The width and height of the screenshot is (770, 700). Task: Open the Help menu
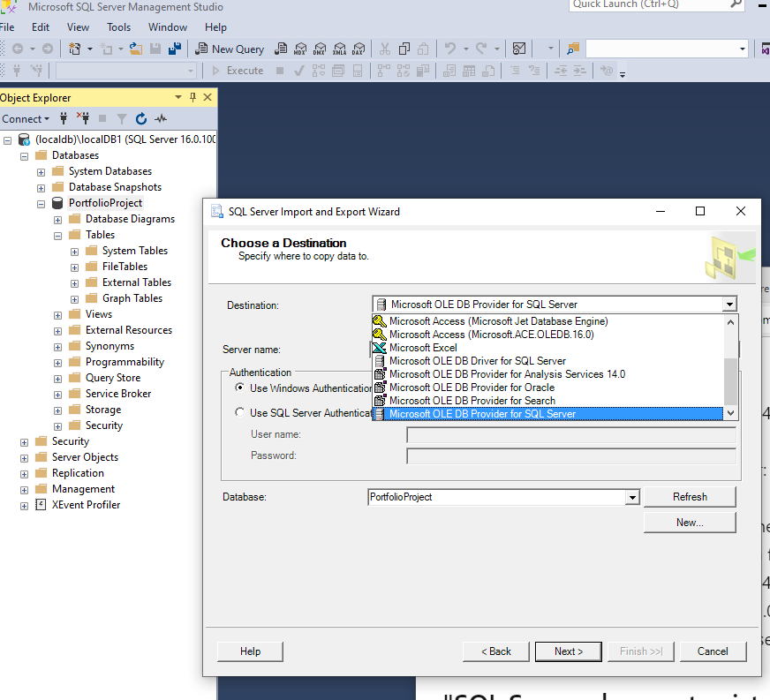tap(215, 27)
